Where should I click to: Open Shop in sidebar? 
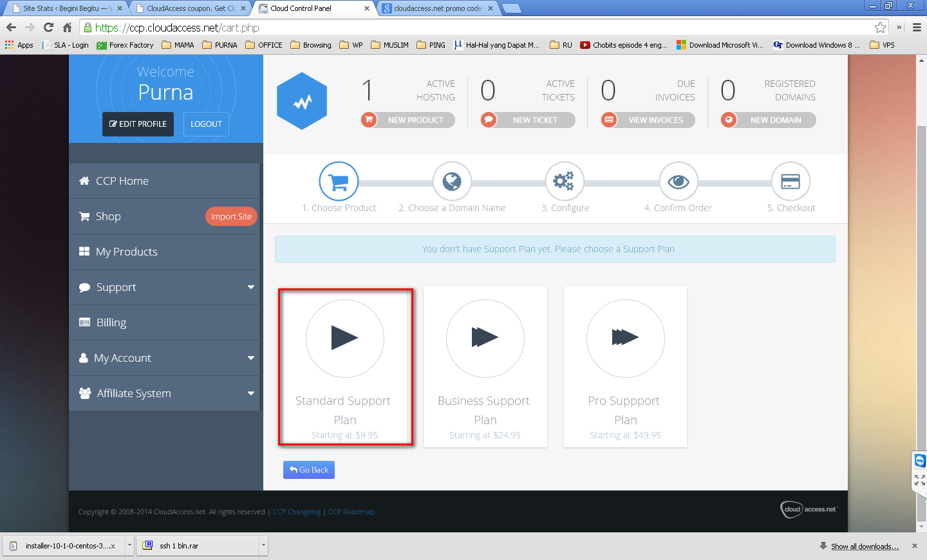pyautogui.click(x=164, y=216)
